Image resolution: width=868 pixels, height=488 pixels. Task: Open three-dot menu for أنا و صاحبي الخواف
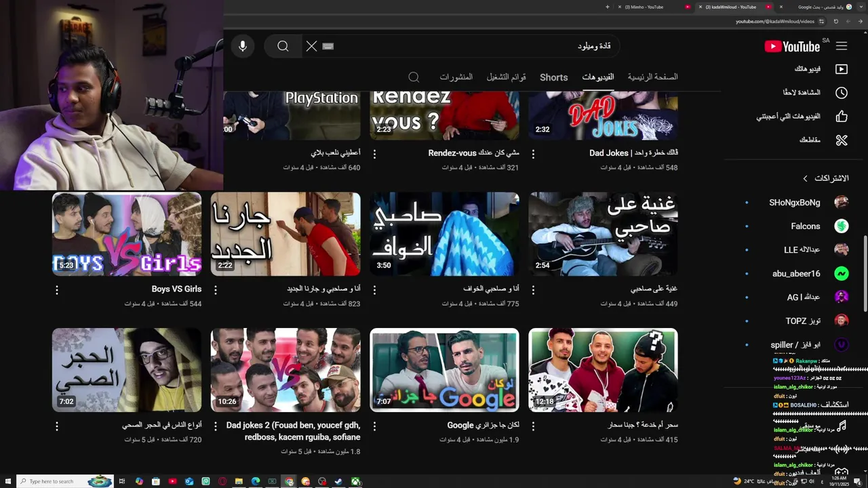click(x=374, y=290)
